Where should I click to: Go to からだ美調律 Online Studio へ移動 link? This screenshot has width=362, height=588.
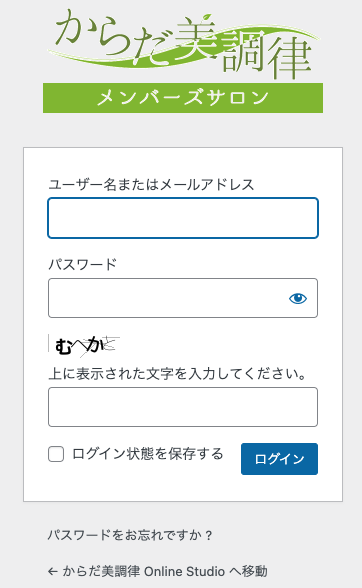coord(158,572)
